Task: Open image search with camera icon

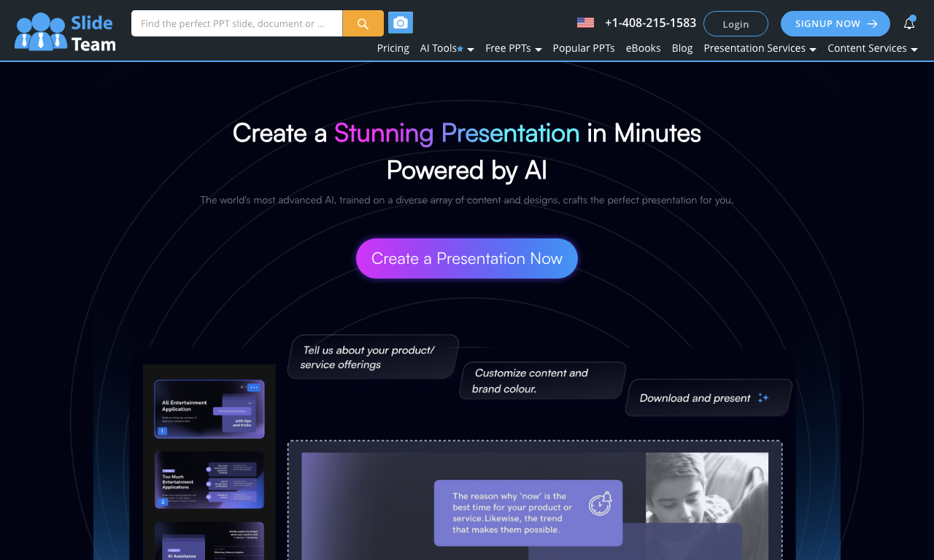Action: tap(400, 23)
